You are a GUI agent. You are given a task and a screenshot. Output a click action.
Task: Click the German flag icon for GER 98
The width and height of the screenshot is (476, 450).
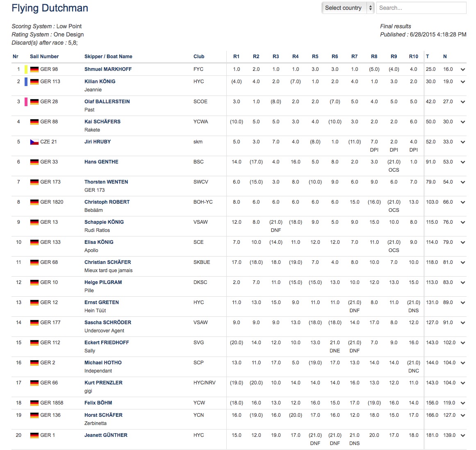34,70
